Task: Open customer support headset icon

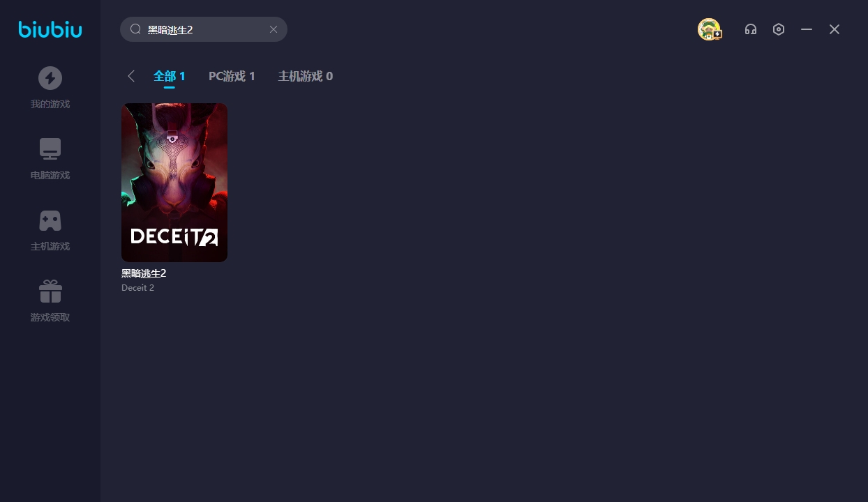Action: (751, 29)
